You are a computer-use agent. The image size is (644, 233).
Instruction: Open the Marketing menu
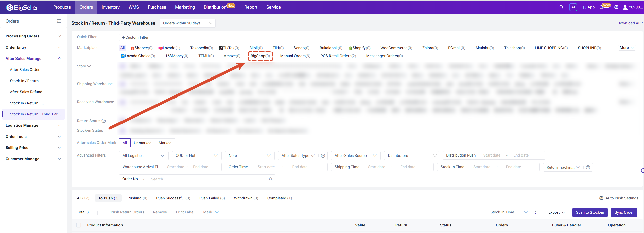tap(185, 7)
